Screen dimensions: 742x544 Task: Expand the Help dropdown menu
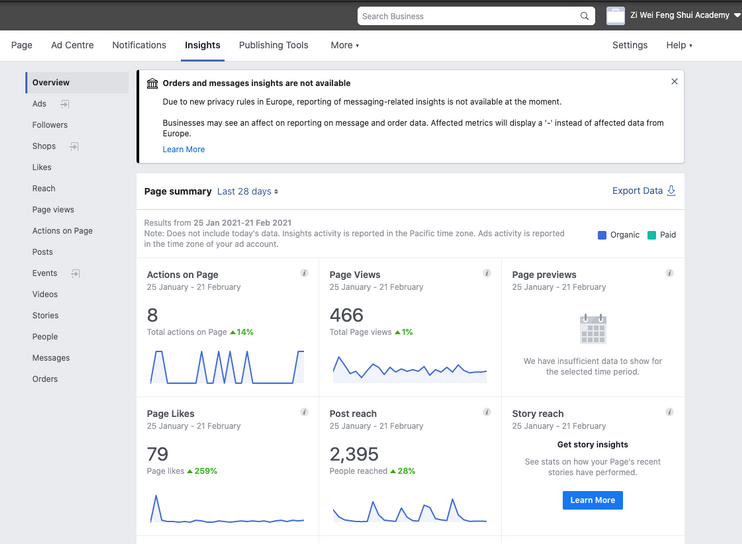coord(679,45)
